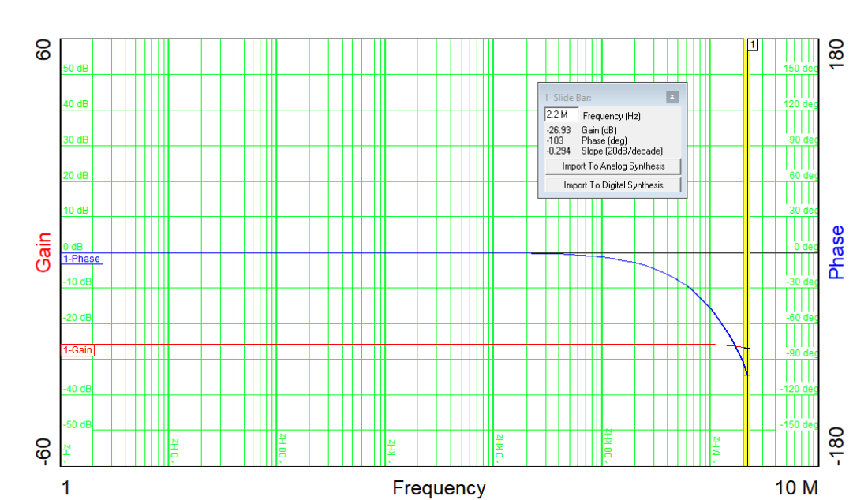
Task: Click the Frequency input showing 2.2 M
Action: 562,115
